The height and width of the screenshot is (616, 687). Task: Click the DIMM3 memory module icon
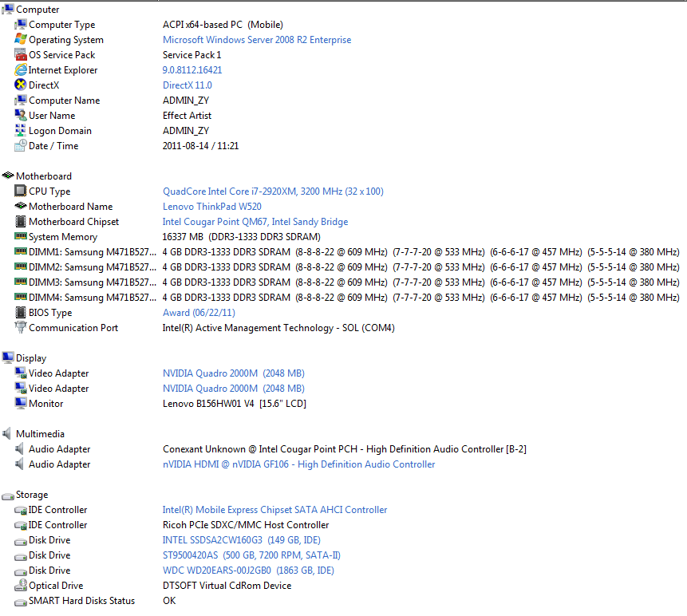[x=21, y=282]
